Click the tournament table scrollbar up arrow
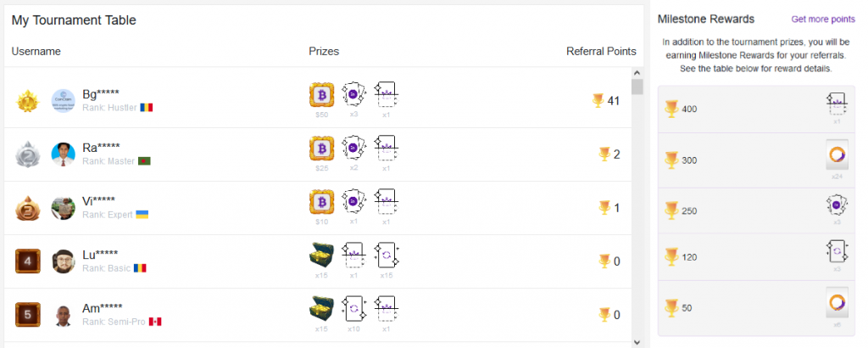The width and height of the screenshot is (868, 348). [637, 73]
